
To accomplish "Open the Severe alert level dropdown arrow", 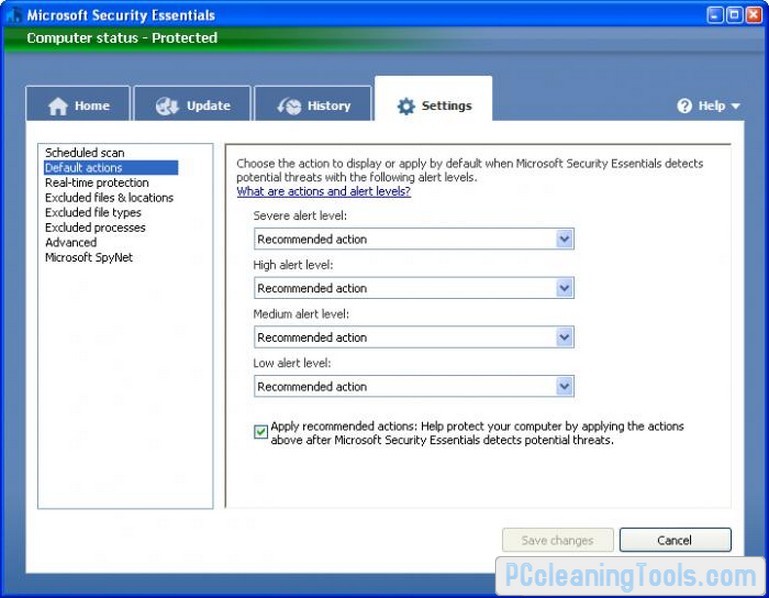I will (x=564, y=239).
